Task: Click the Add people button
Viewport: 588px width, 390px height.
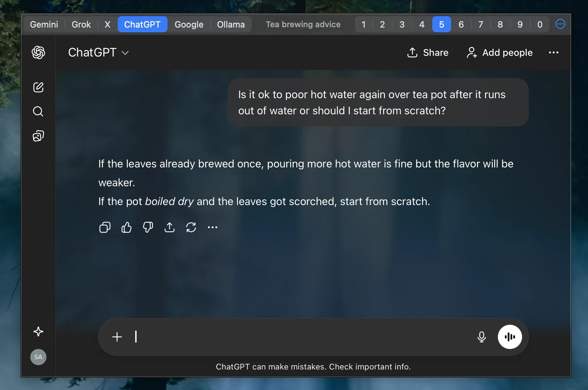Action: tap(500, 53)
